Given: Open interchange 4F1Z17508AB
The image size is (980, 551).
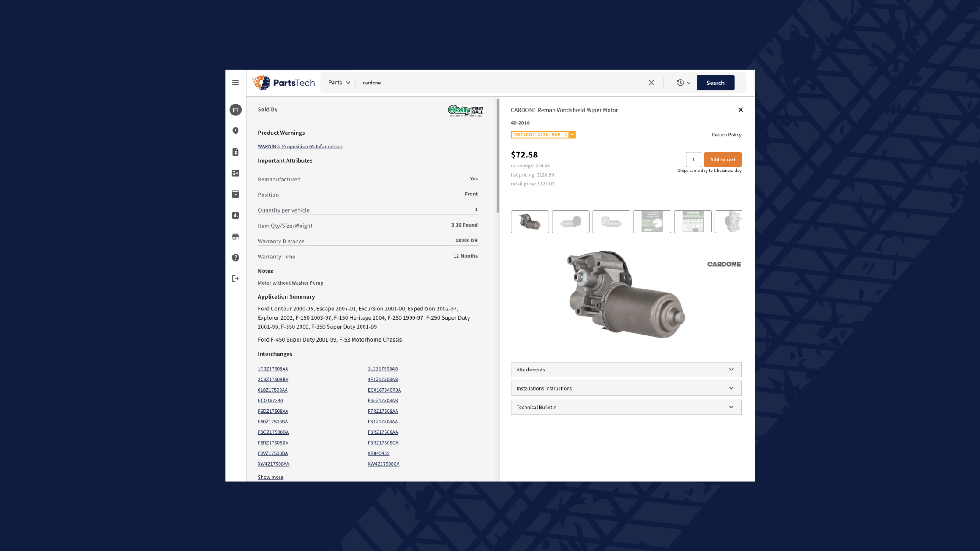Looking at the screenshot, I should point(383,380).
